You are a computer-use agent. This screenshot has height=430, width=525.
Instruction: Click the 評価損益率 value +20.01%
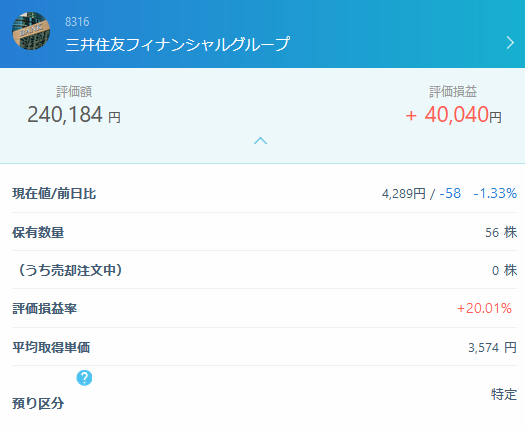click(484, 308)
